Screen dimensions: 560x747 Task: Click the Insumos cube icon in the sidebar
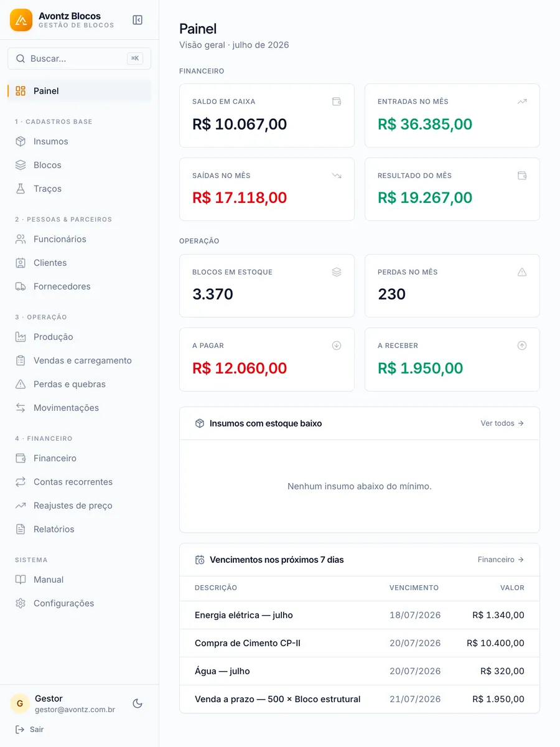[x=21, y=141]
